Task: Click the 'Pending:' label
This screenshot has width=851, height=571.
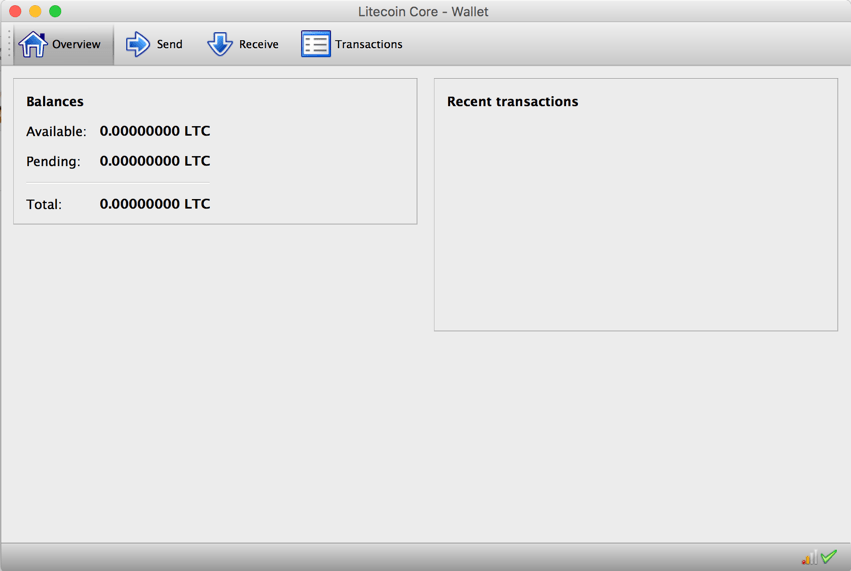Action: click(x=53, y=162)
